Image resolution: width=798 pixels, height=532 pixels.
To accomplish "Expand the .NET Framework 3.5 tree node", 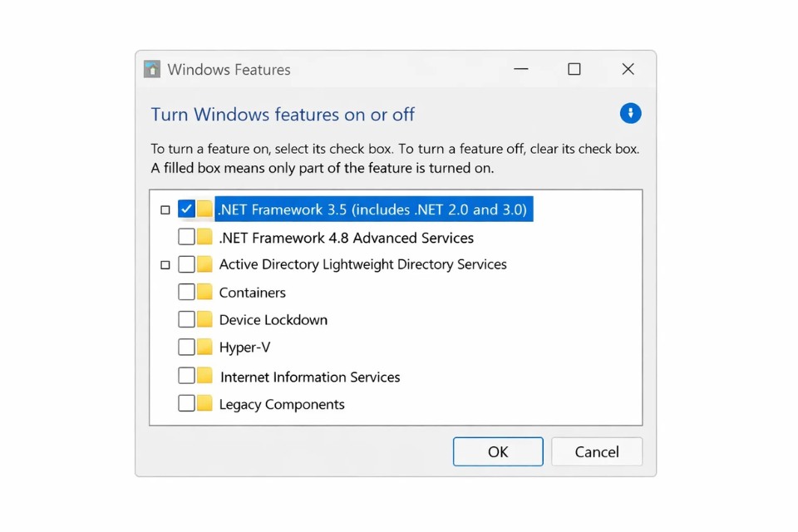I will [x=165, y=209].
